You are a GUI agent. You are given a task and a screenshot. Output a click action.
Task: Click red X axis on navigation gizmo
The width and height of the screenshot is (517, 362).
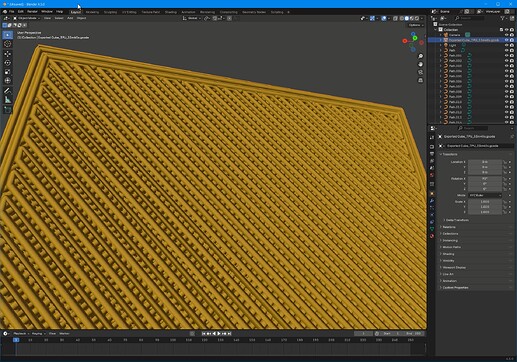[405, 41]
